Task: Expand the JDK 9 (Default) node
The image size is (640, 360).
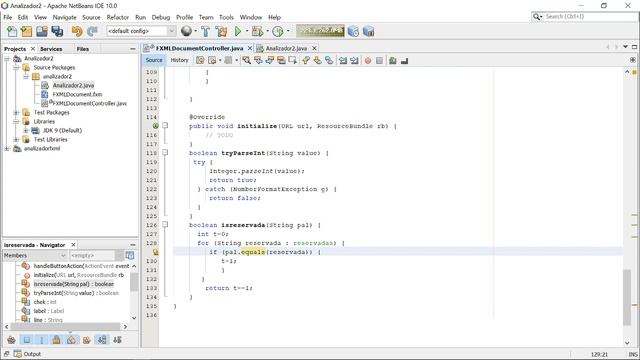Action: pyautogui.click(x=26, y=131)
